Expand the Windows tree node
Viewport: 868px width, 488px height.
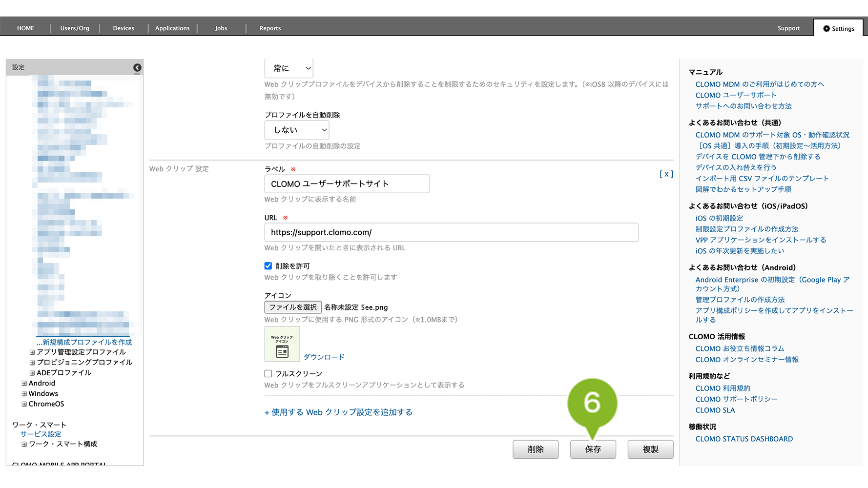(24, 394)
